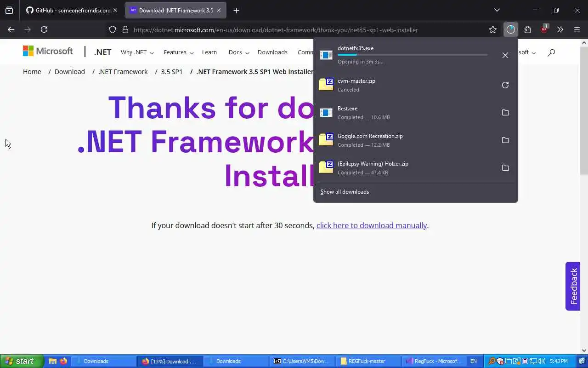
Task: Expand the Docs menu
Action: (239, 52)
